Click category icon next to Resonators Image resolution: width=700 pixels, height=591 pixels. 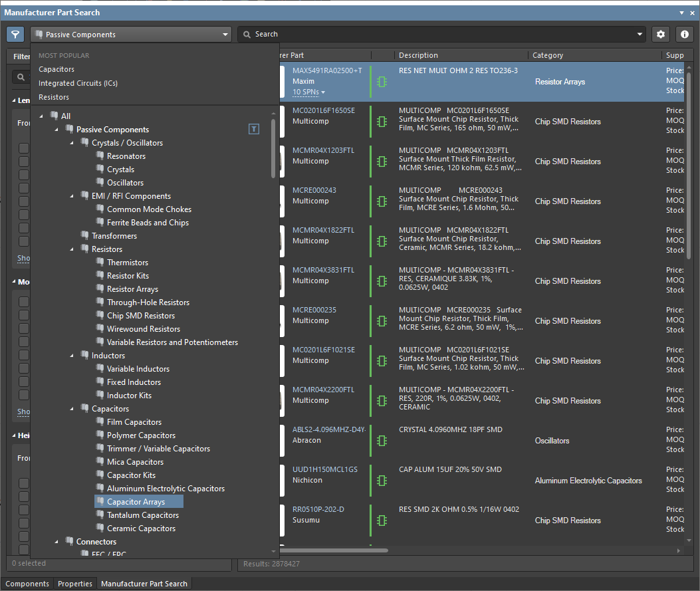click(x=100, y=156)
